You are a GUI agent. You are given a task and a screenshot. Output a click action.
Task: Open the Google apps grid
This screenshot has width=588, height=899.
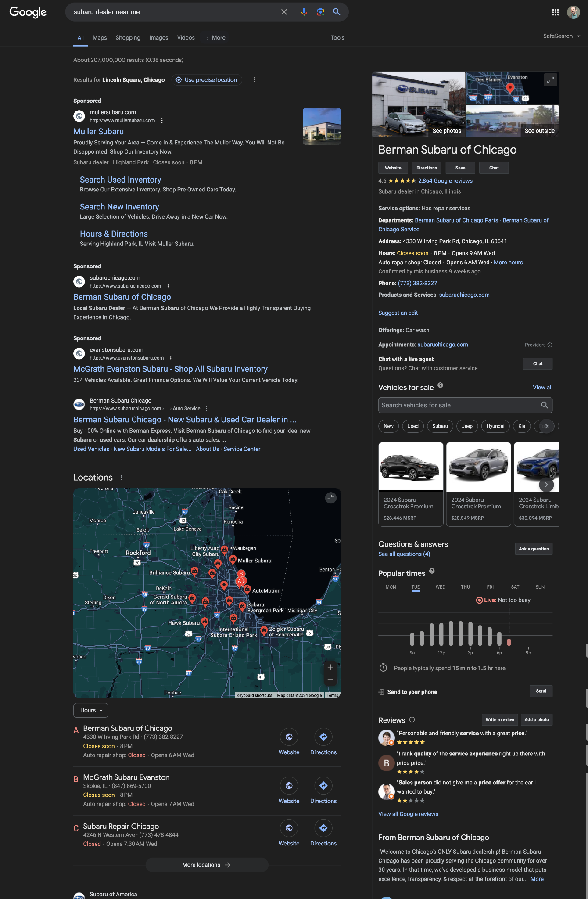(556, 12)
